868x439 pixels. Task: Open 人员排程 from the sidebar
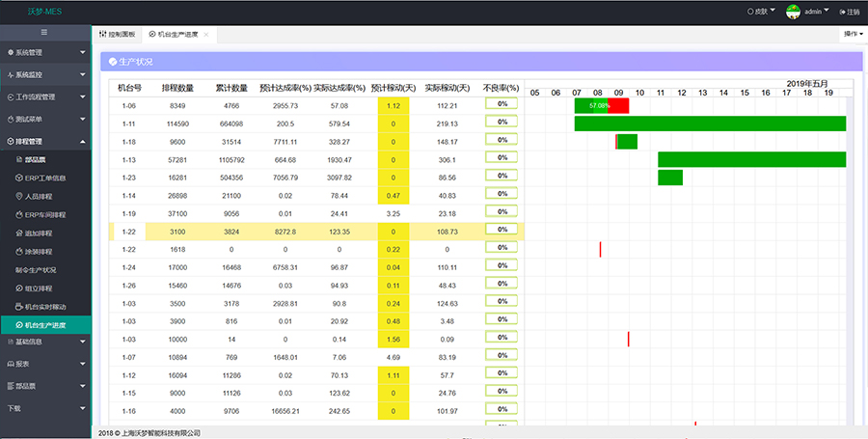(x=39, y=196)
